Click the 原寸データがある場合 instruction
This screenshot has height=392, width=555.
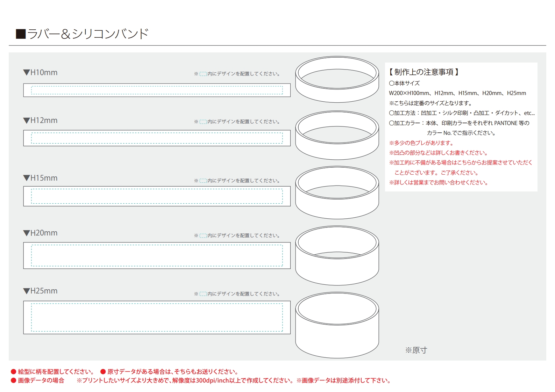(x=170, y=371)
